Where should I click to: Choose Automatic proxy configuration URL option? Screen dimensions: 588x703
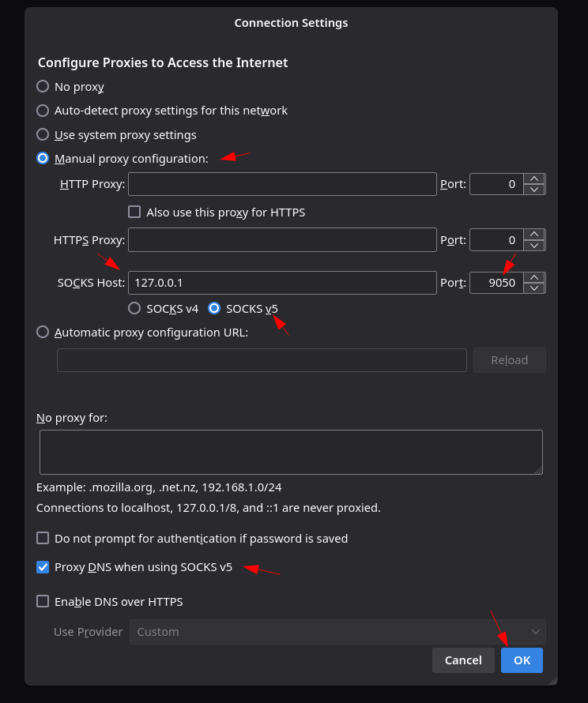(43, 333)
